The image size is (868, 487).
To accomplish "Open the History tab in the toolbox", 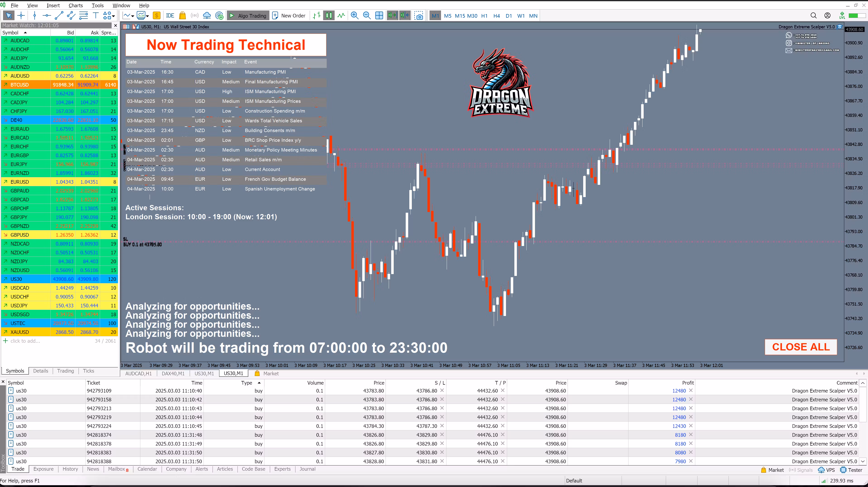I will coord(70,469).
